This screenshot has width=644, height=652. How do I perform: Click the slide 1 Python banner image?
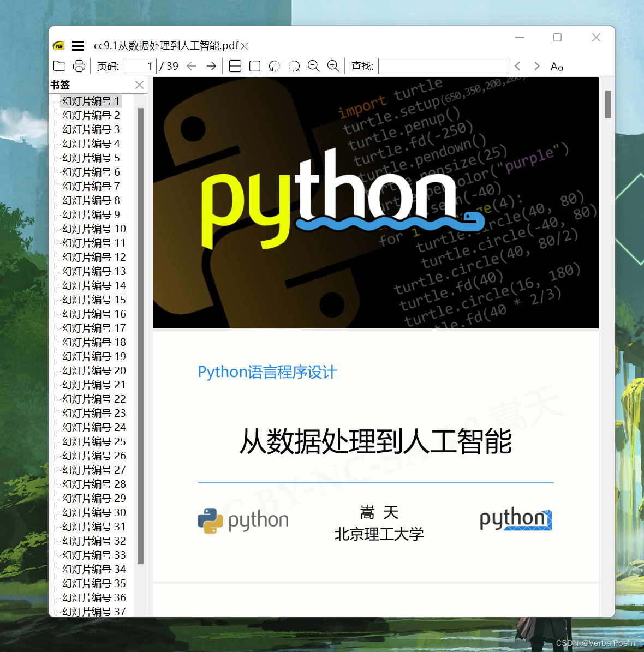coord(375,203)
